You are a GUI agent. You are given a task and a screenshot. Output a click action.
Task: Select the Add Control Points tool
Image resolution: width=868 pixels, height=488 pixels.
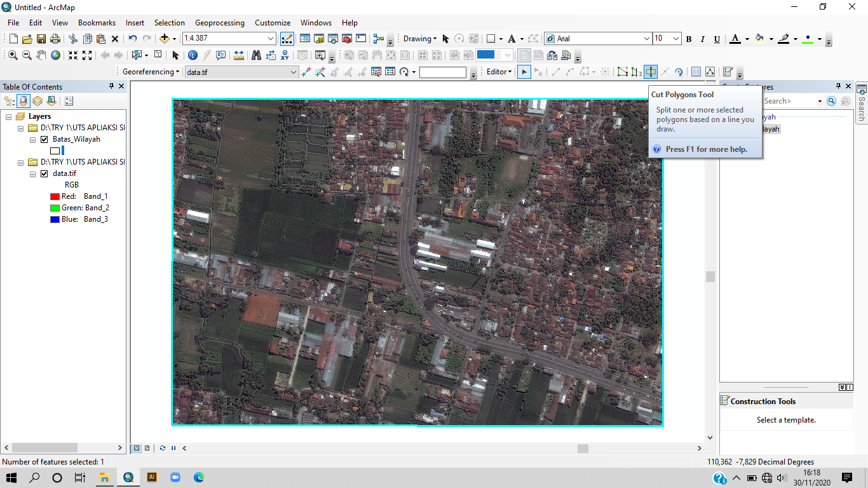click(x=306, y=72)
